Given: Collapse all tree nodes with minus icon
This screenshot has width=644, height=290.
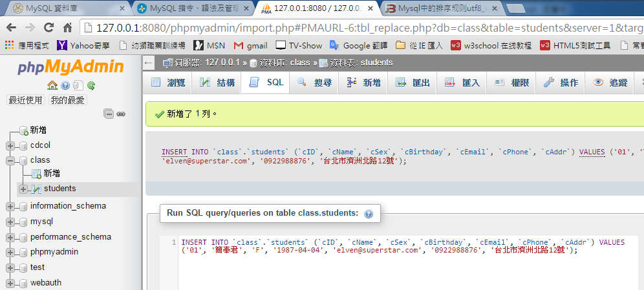Looking at the screenshot, I should point(109,114).
